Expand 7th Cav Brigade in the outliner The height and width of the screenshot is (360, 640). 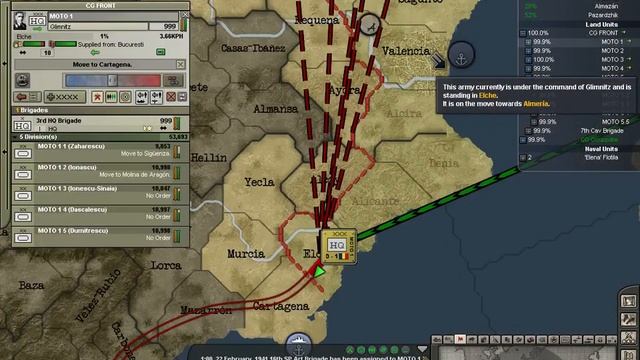(528, 131)
